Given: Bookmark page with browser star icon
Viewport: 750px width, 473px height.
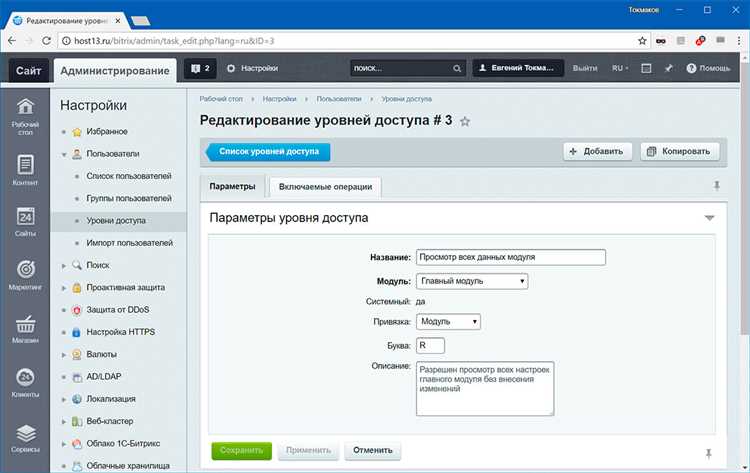Looking at the screenshot, I should [x=642, y=41].
